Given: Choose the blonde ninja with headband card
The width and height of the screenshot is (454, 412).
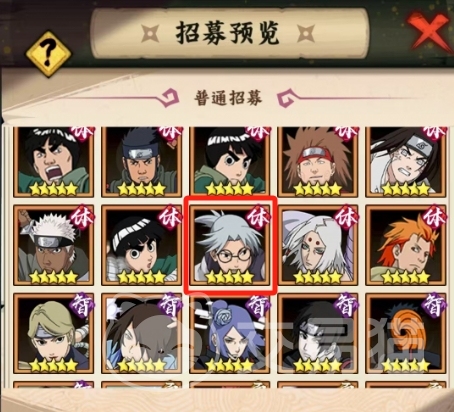Looking at the screenshot, I should point(53,333).
